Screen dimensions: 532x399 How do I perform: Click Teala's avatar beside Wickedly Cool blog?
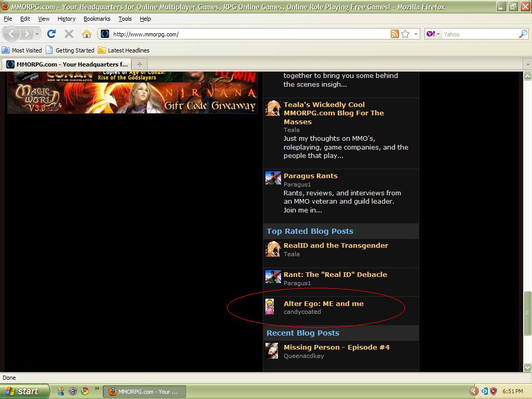pyautogui.click(x=273, y=108)
